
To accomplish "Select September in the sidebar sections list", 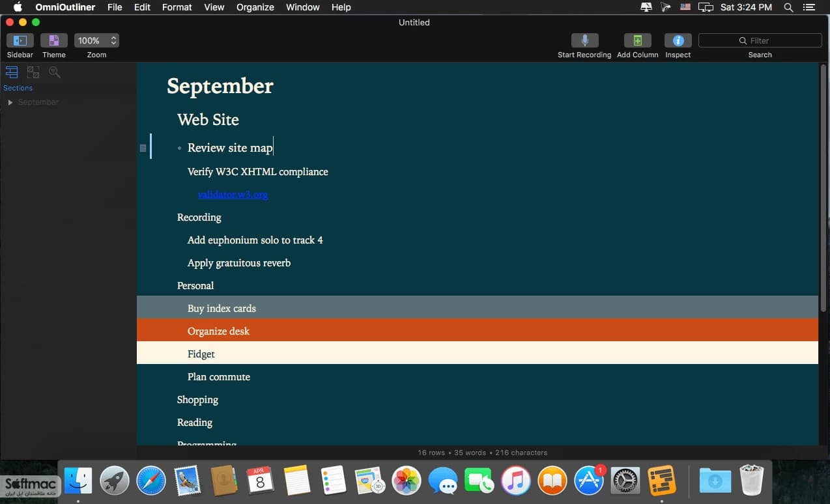I will click(x=38, y=102).
